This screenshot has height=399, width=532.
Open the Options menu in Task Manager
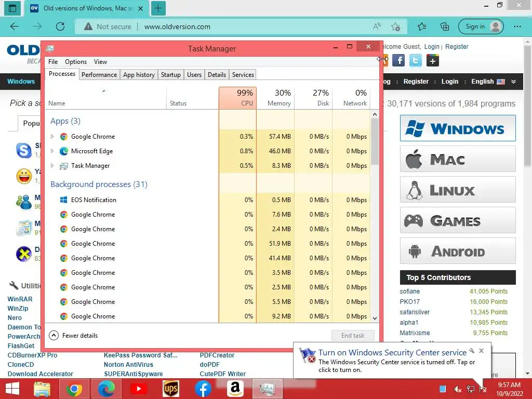(x=76, y=62)
